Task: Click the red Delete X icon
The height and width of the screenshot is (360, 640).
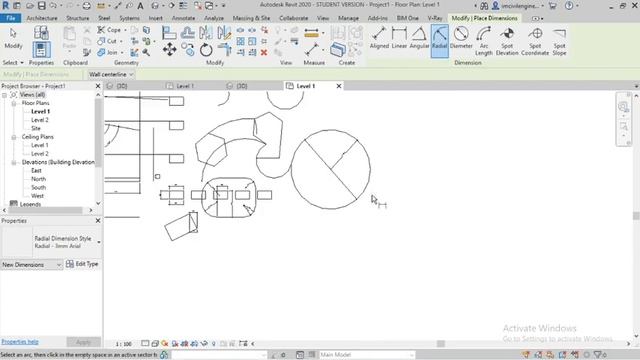Action: pyautogui.click(x=264, y=52)
